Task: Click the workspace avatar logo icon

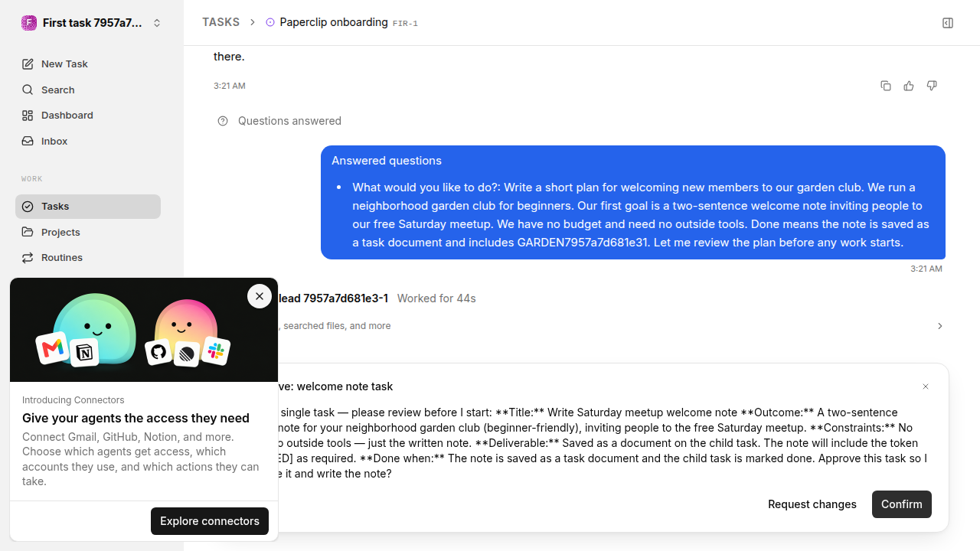Action: pos(29,23)
